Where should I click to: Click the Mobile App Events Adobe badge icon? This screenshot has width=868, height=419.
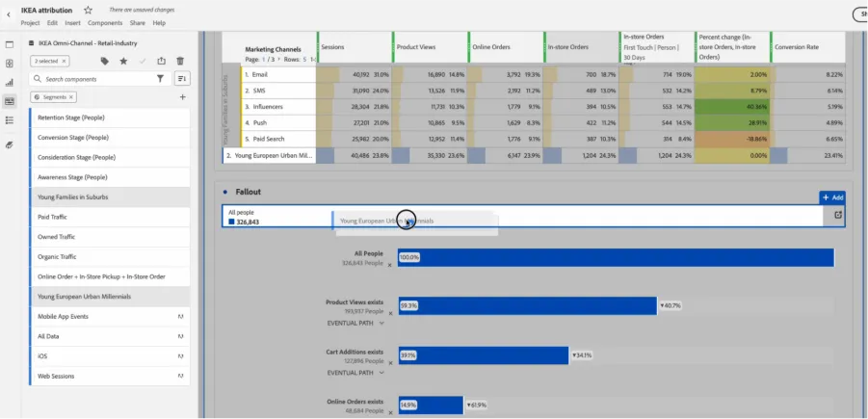point(180,317)
